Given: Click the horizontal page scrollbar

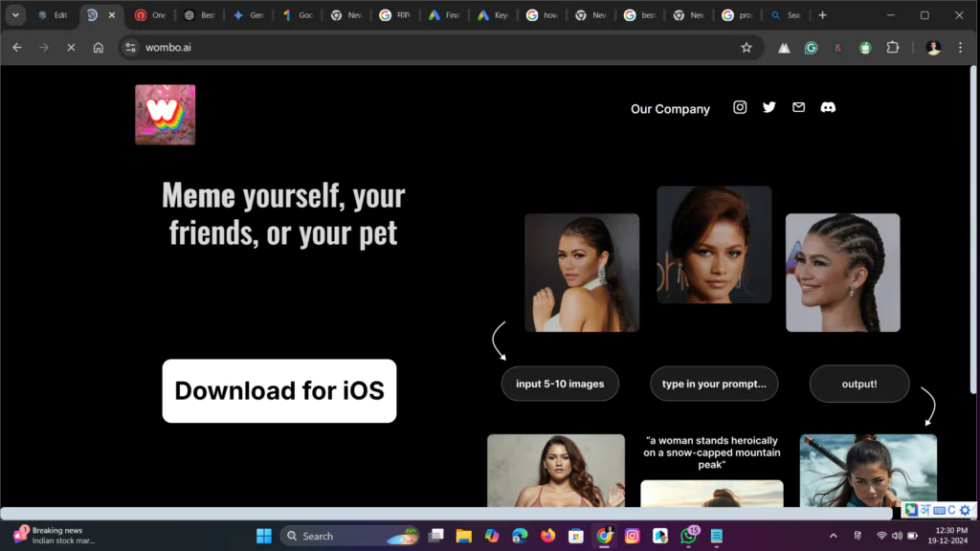Looking at the screenshot, I should [x=446, y=514].
